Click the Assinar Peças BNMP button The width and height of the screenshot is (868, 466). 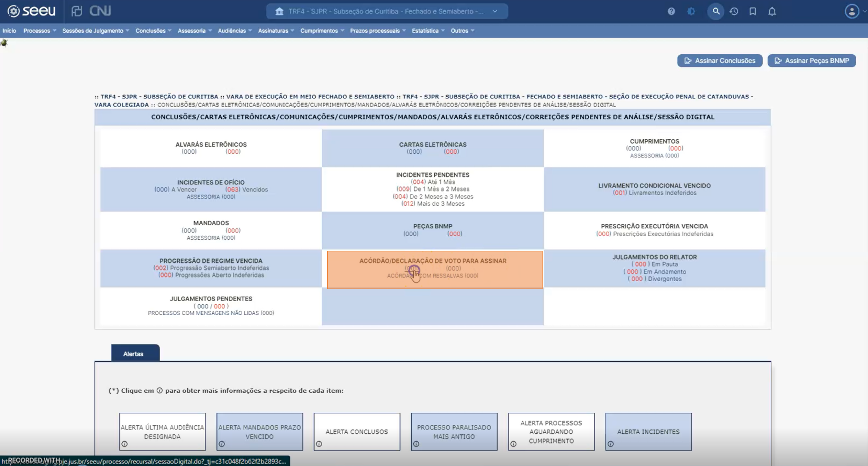(812, 61)
